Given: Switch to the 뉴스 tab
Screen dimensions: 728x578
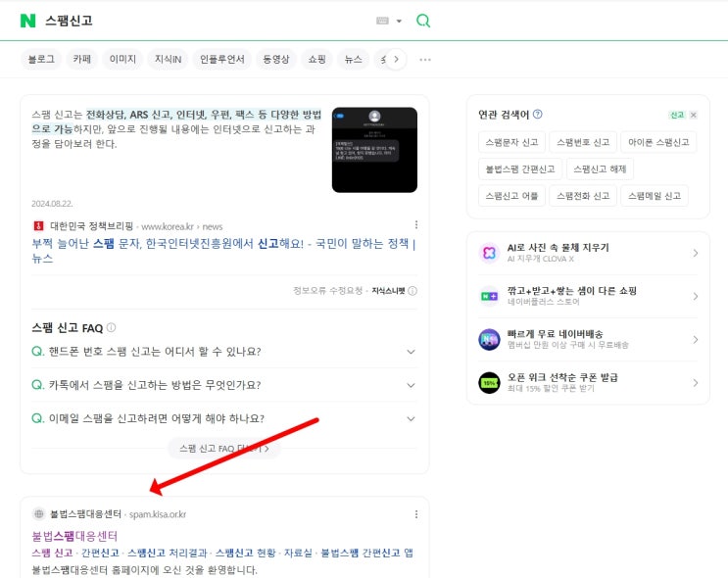Looking at the screenshot, I should pos(353,60).
